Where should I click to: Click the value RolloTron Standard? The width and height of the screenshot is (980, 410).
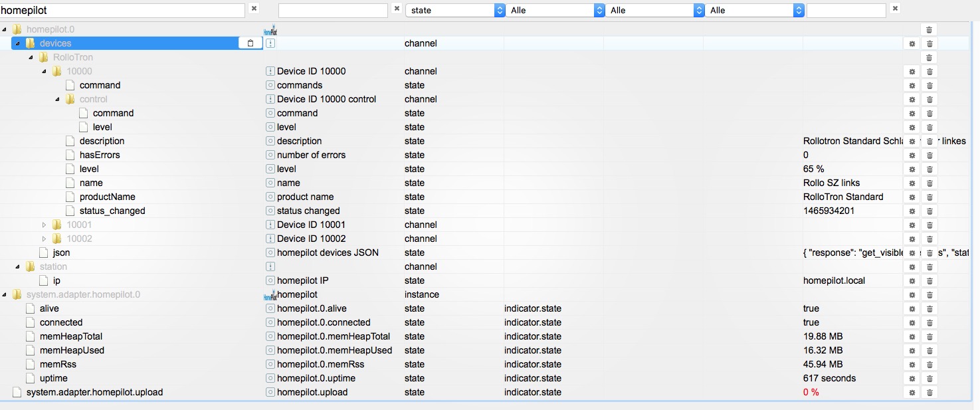[843, 197]
